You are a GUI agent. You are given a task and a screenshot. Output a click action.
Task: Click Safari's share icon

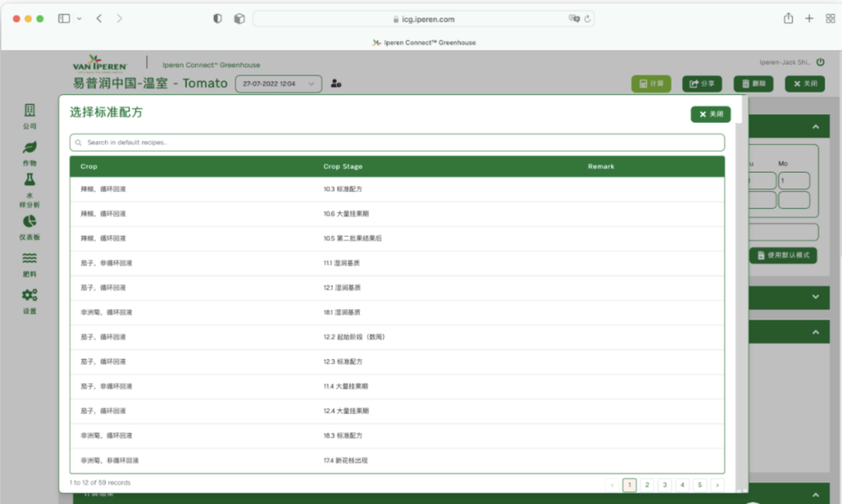[x=788, y=19]
